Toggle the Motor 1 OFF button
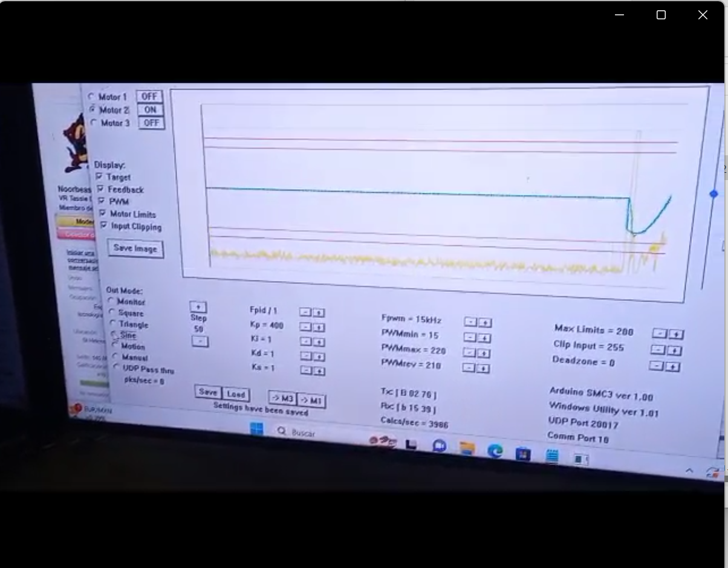This screenshot has height=568, width=728. [149, 97]
